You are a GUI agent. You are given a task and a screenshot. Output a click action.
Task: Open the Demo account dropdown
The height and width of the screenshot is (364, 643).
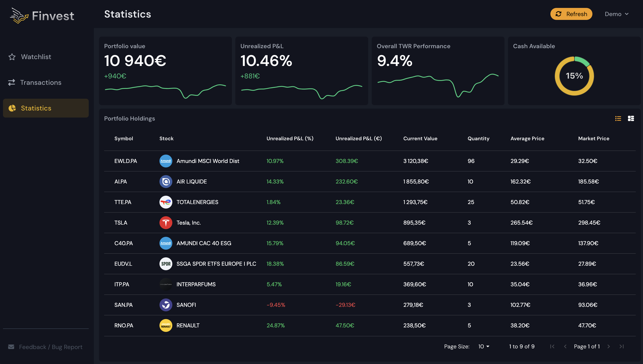(x=616, y=14)
